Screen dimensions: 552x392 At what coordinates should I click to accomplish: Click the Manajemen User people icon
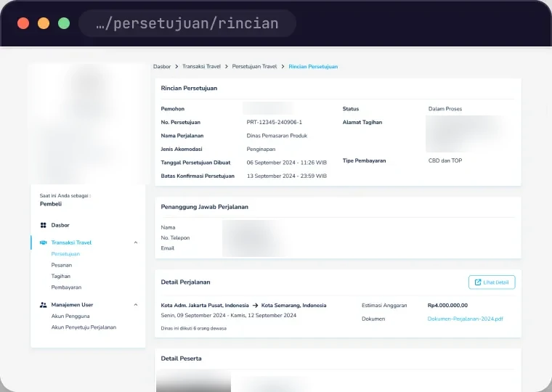pos(44,305)
